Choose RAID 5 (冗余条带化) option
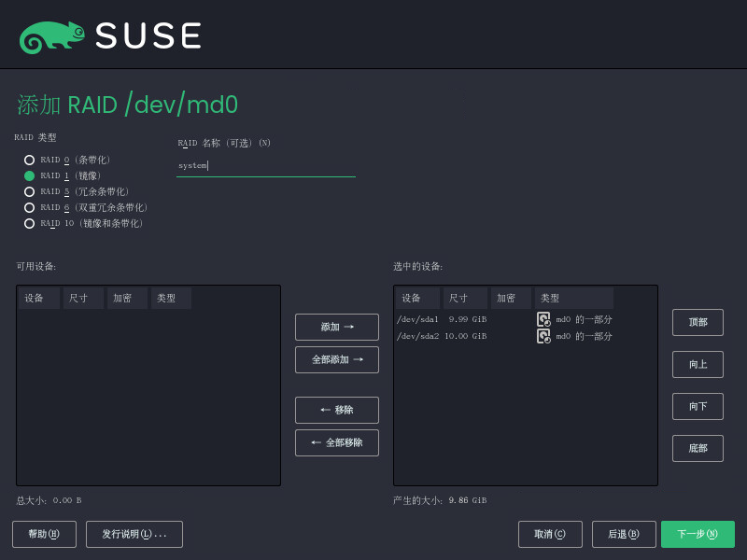 pos(30,191)
